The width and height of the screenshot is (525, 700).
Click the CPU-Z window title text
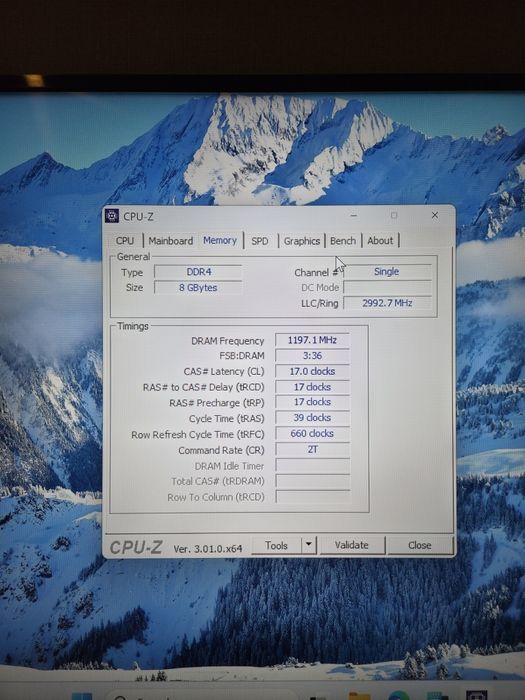(138, 217)
